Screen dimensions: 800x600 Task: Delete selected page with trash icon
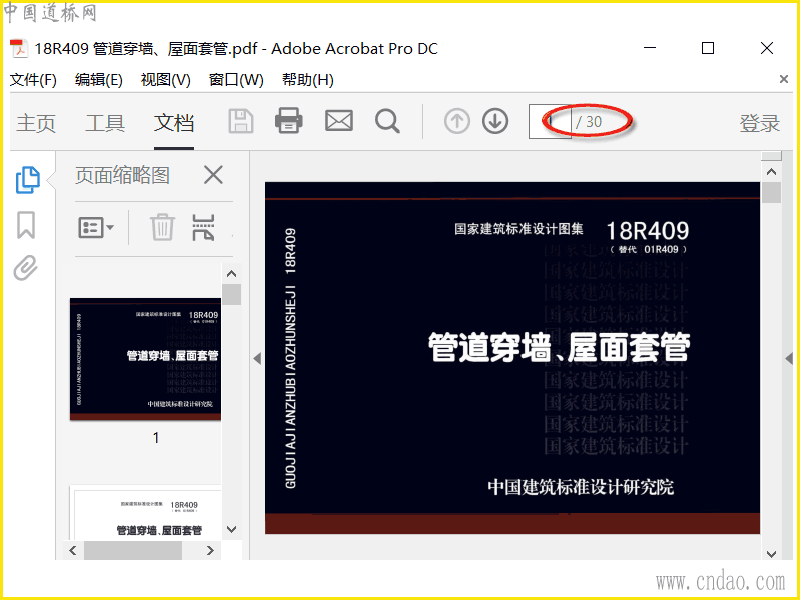(162, 227)
